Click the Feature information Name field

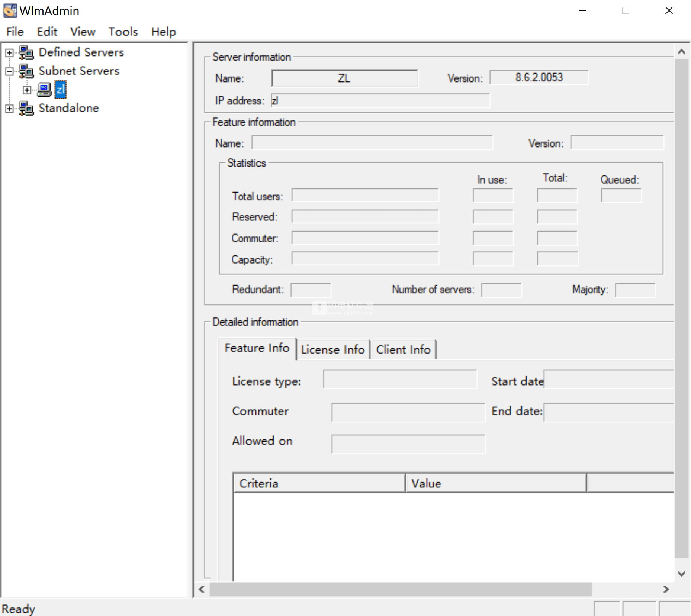(x=372, y=143)
